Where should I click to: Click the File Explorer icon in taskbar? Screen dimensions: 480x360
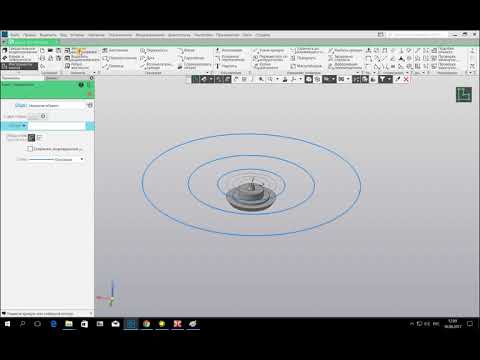point(69,324)
